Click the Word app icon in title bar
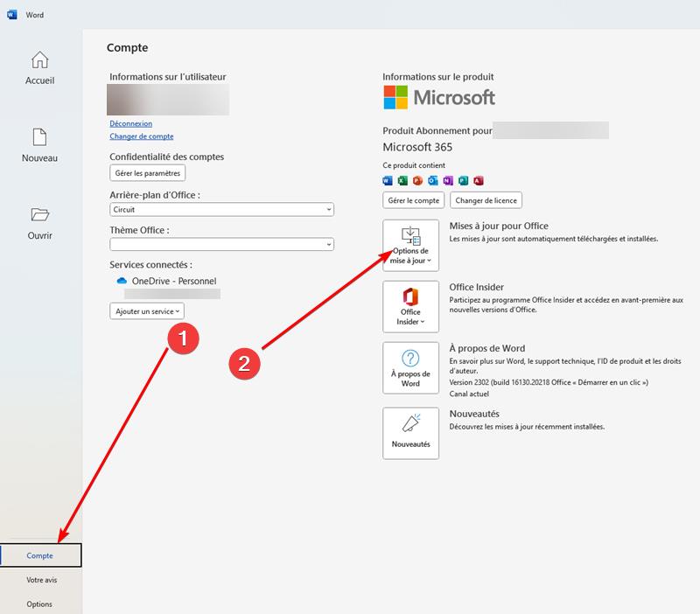The width and height of the screenshot is (700, 614). click(x=12, y=15)
